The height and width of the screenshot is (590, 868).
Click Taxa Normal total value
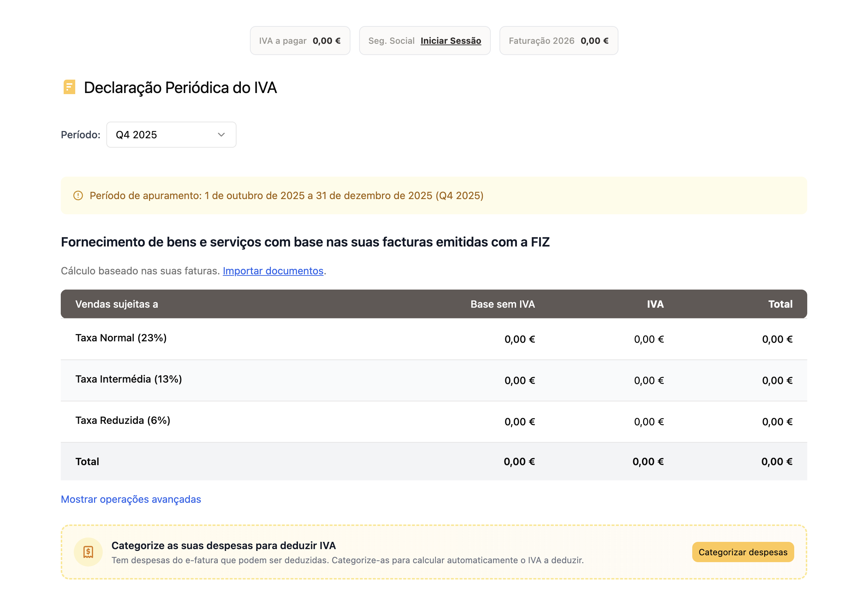click(x=777, y=339)
